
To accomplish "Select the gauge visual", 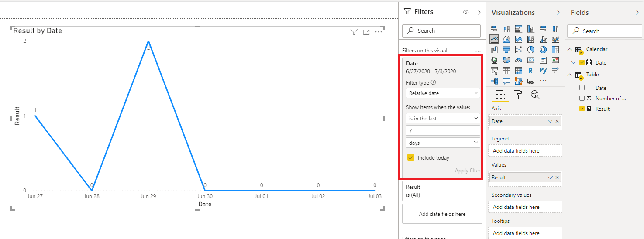I will (x=519, y=60).
